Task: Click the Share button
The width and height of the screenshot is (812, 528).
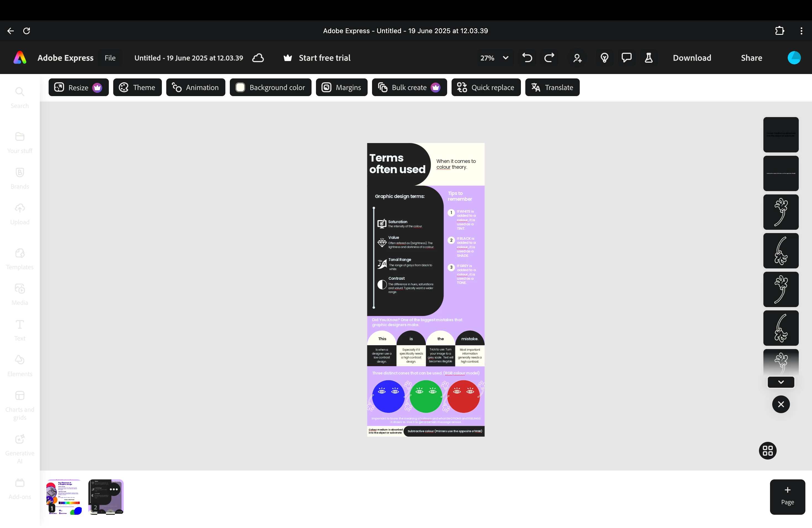Action: tap(751, 58)
